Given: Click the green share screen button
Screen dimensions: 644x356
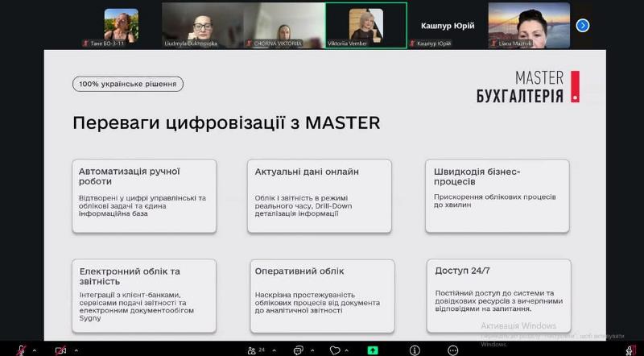Looking at the screenshot, I should 373,350.
